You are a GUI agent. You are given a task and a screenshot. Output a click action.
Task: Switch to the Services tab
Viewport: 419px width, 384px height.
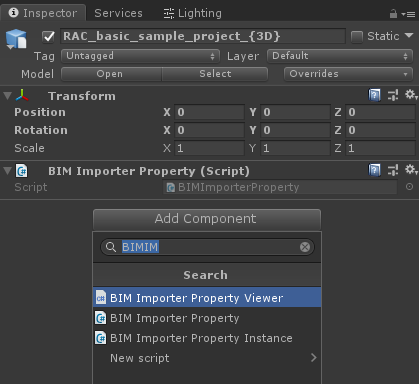tap(118, 13)
